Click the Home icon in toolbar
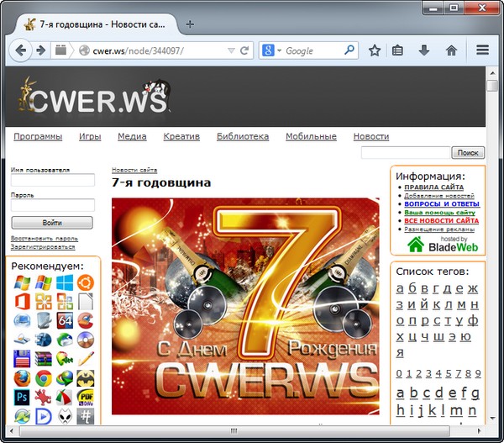 (x=451, y=50)
